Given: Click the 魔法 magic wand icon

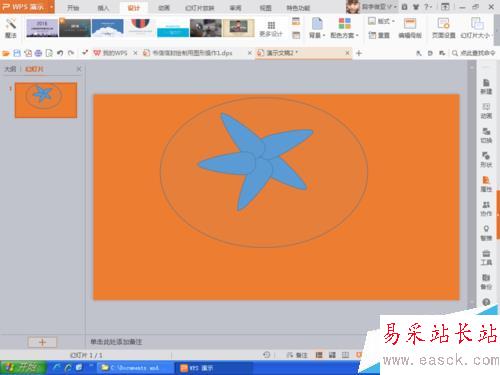Looking at the screenshot, I should point(11,28).
